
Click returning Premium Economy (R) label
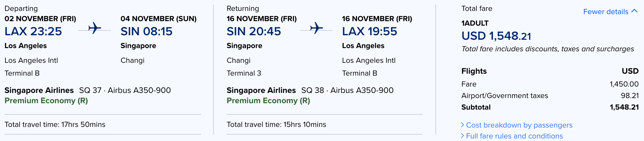coord(268,101)
